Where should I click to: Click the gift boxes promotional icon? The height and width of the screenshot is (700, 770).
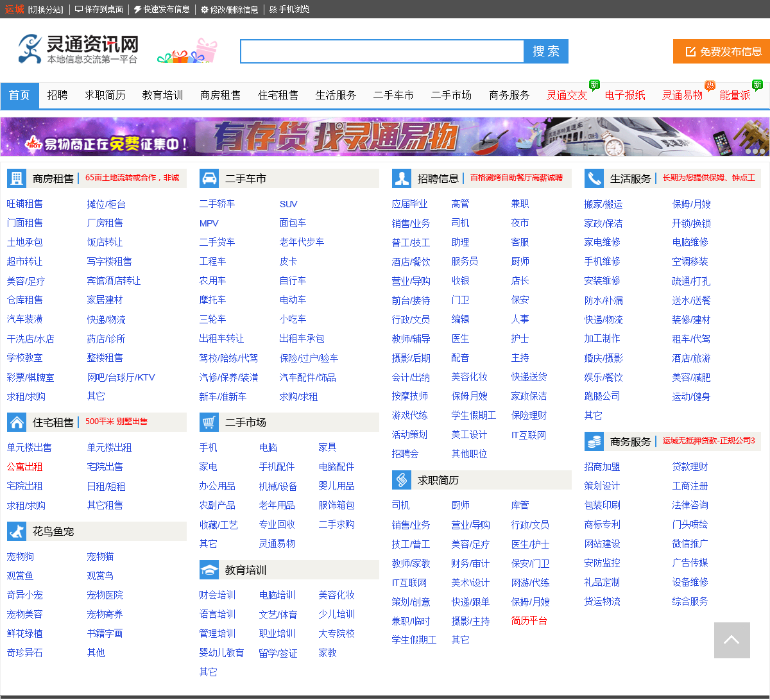point(188,51)
